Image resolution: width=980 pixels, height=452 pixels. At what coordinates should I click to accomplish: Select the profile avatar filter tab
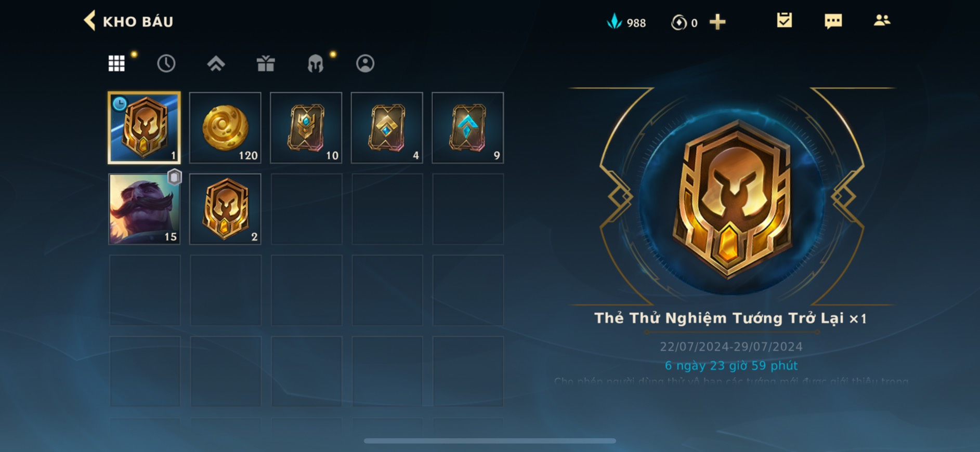coord(365,63)
